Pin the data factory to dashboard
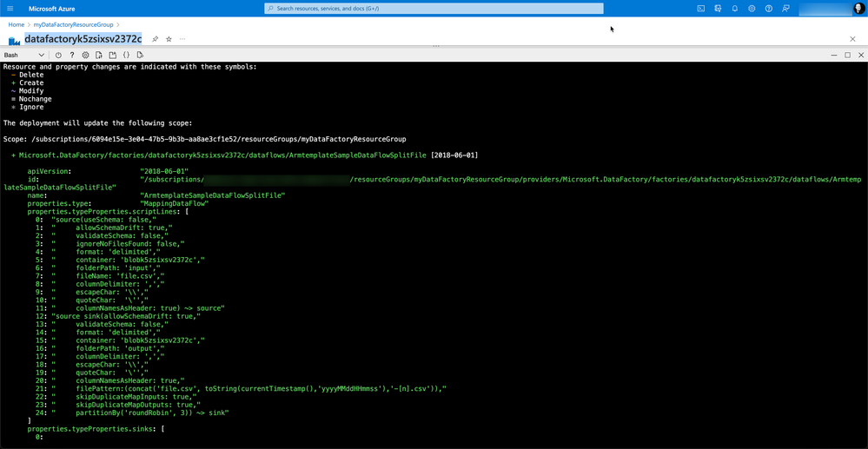Viewport: 868px width, 449px height. (155, 39)
